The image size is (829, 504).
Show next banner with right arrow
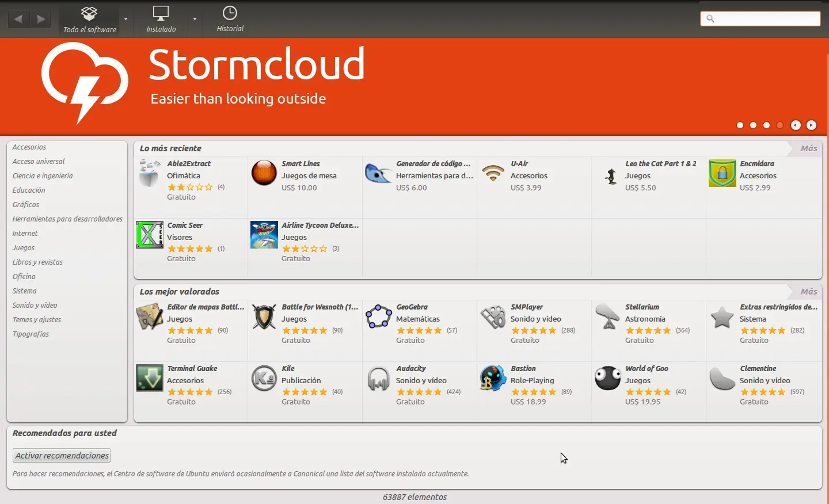coord(812,125)
